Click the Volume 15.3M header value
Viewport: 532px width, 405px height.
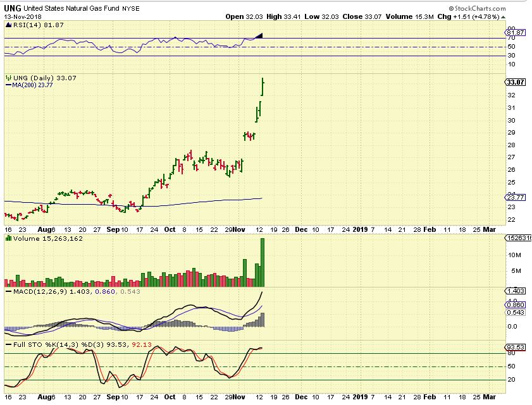409,16
